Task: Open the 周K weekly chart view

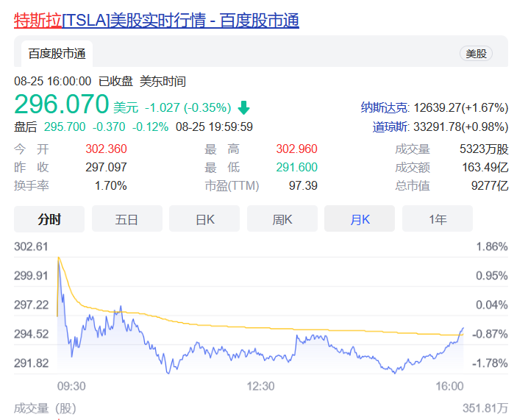Action: (x=282, y=218)
